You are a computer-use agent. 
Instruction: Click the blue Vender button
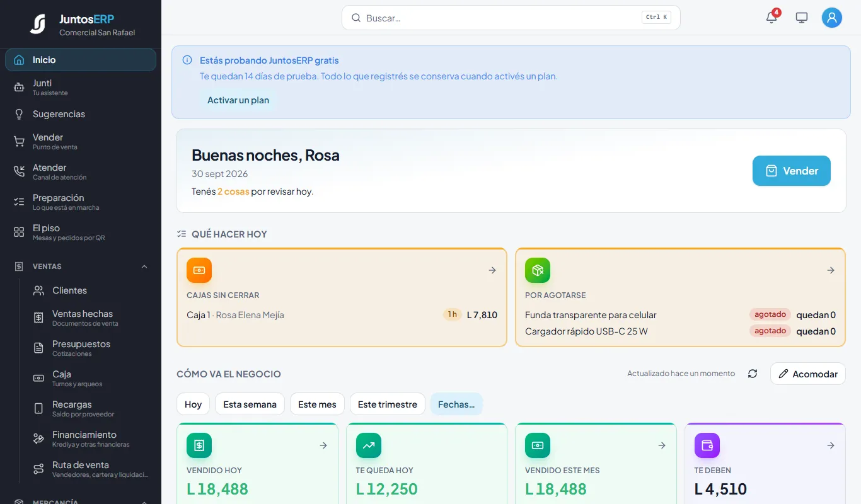(x=792, y=171)
